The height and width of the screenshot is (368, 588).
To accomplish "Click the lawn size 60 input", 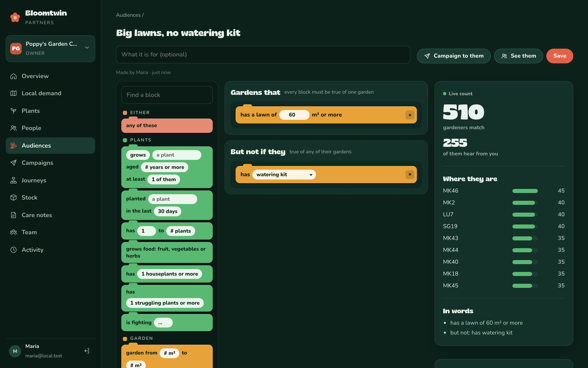I will [x=294, y=115].
